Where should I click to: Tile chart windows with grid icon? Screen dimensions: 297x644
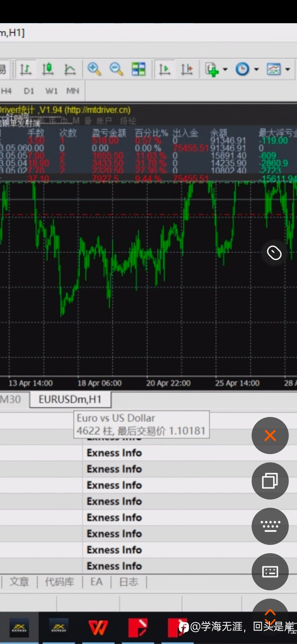pos(138,69)
